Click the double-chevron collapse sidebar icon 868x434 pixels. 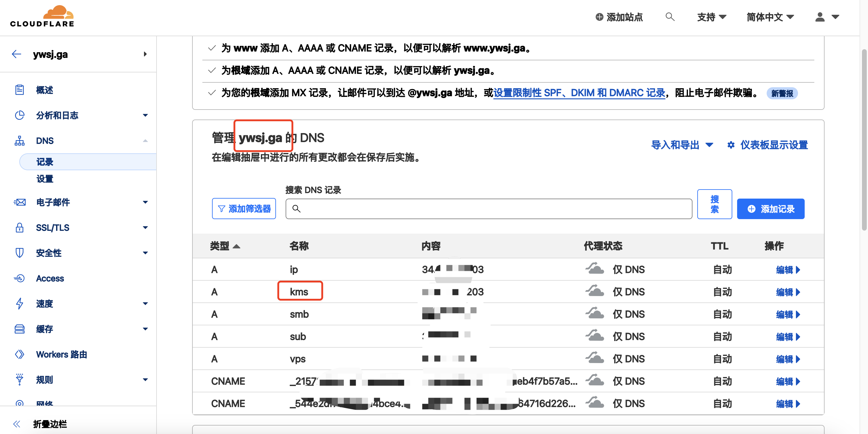(17, 424)
